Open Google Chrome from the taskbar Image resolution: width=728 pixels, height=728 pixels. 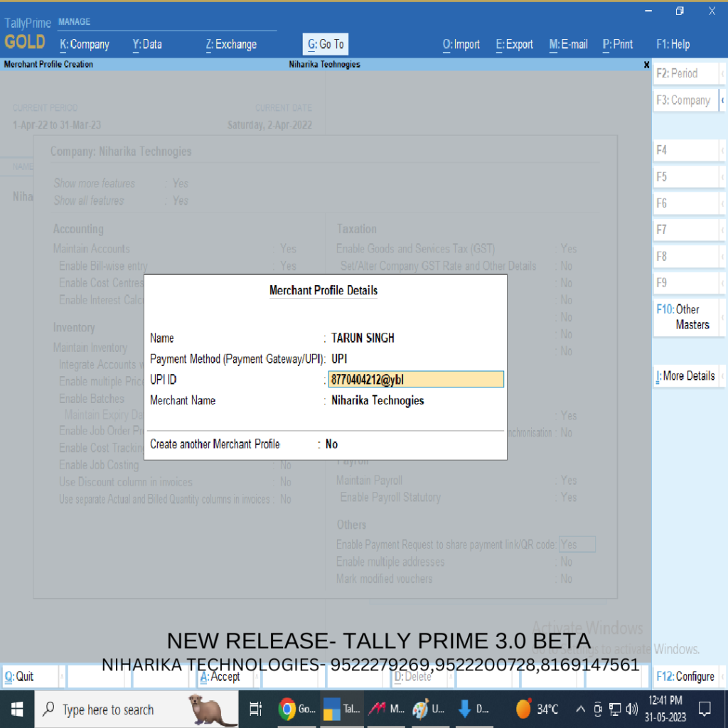click(x=297, y=709)
